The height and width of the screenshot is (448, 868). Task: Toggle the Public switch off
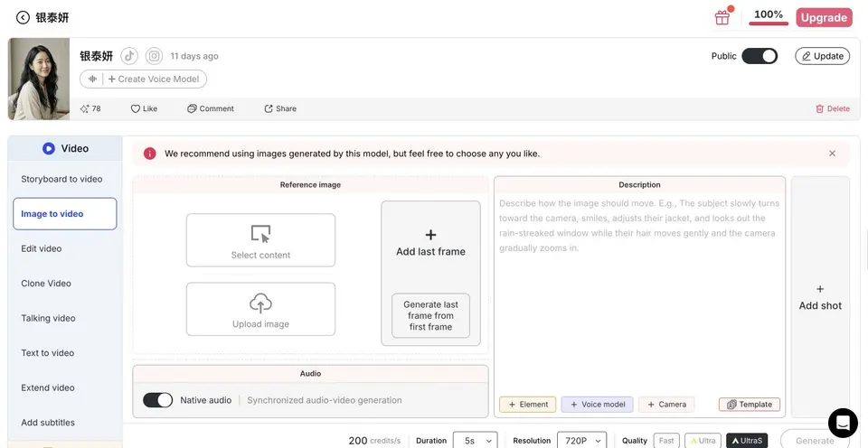pos(759,56)
